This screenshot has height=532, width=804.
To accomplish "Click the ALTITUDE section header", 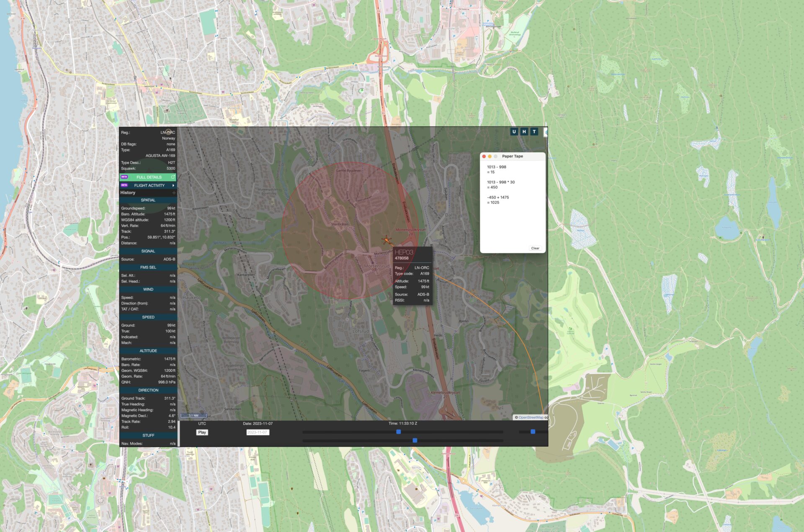I will (x=148, y=351).
